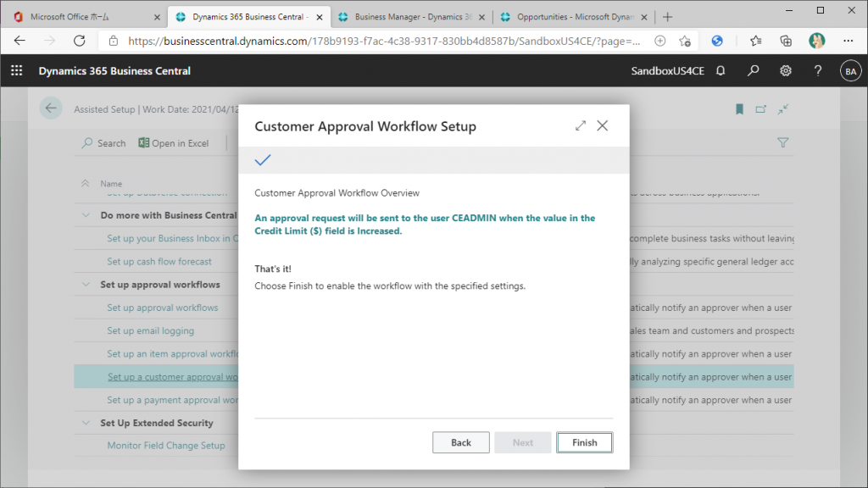The width and height of the screenshot is (868, 488).
Task: Open browser settings and more menu
Action: [x=848, y=41]
